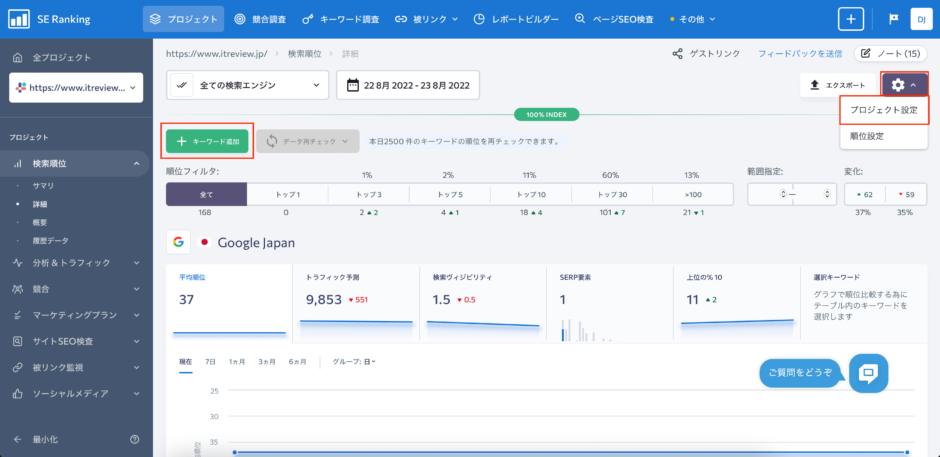This screenshot has height=457, width=940.
Task: Select the トップ10 rank filter
Action: (537, 194)
